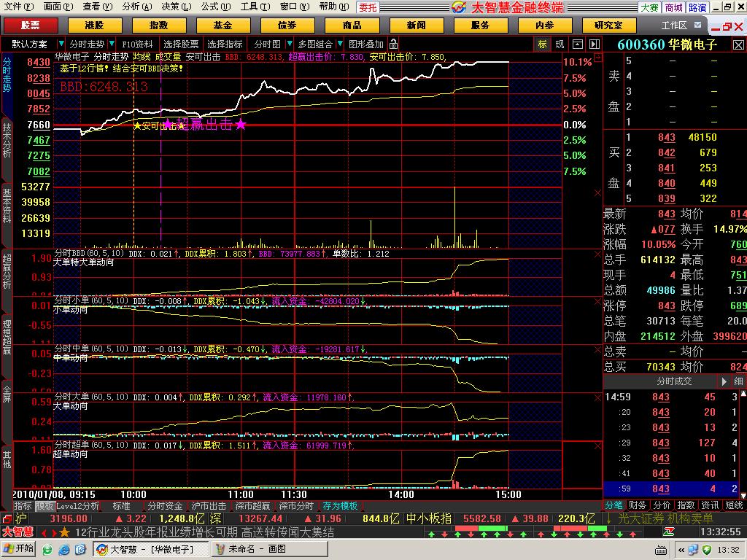Switch to the 未命名 - 画图 taskbar window
Screen dimensions: 747x560
click(x=269, y=550)
